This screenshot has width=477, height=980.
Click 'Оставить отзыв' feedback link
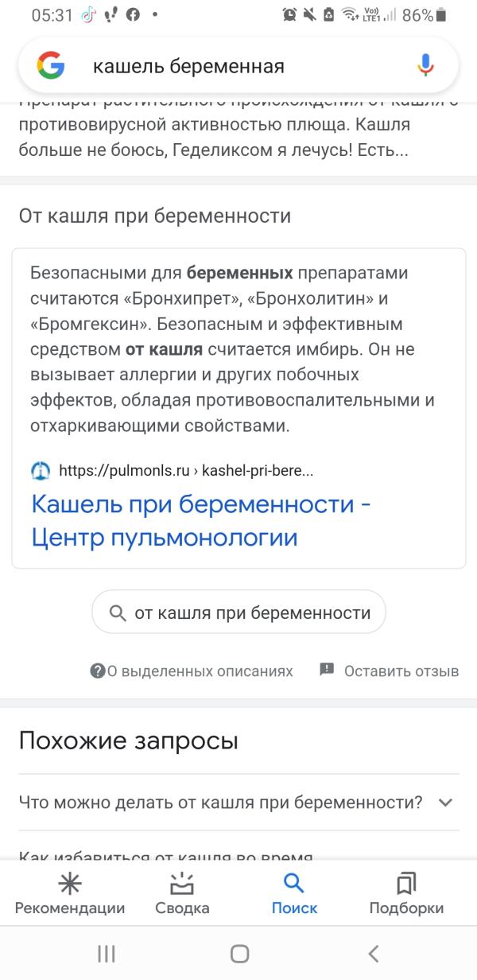[401, 671]
